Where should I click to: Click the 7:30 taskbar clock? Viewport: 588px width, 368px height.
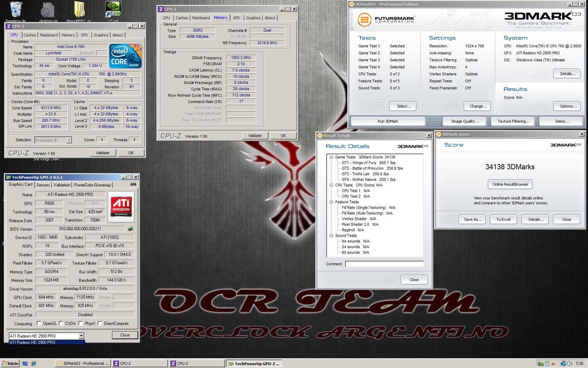click(580, 363)
